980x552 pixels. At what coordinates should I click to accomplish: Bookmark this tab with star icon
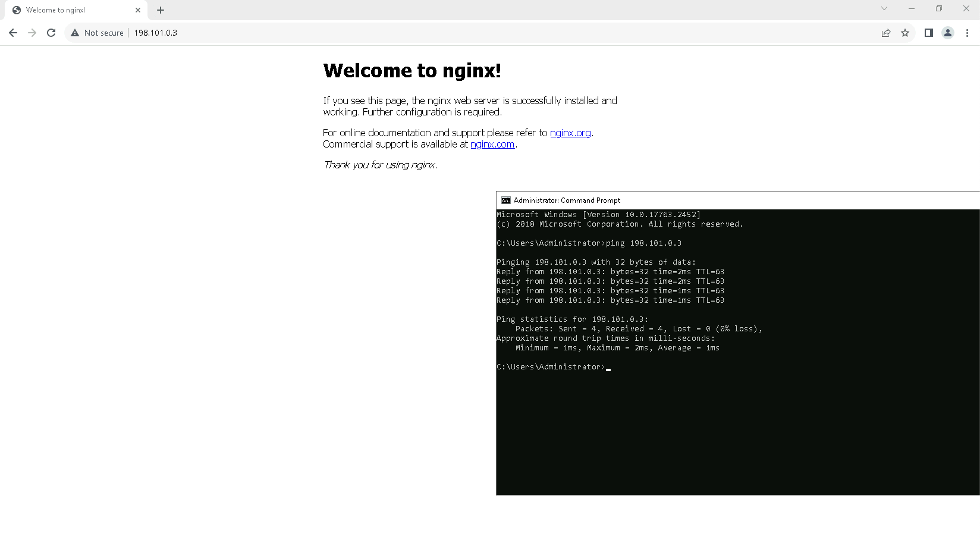click(905, 33)
